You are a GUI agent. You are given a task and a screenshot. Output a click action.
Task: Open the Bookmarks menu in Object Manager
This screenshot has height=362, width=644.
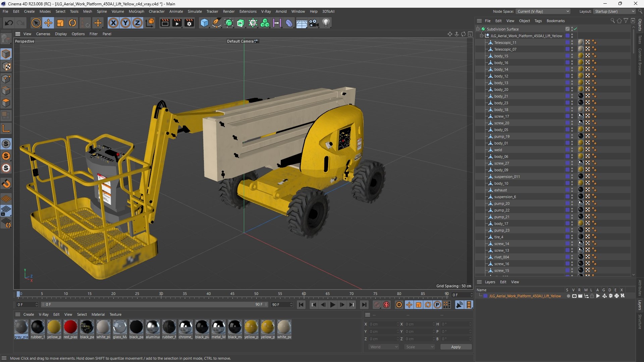(555, 21)
